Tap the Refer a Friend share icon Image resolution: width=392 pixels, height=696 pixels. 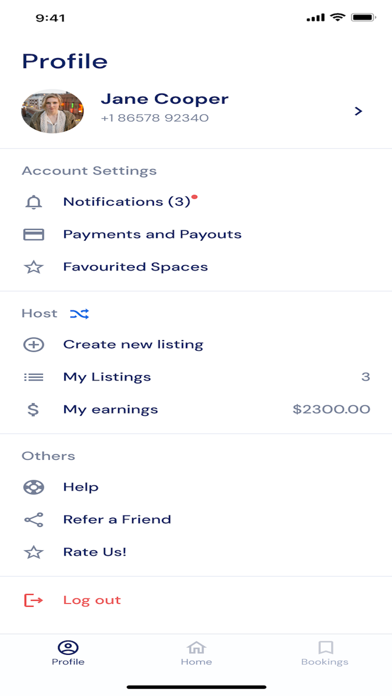pos(33,519)
